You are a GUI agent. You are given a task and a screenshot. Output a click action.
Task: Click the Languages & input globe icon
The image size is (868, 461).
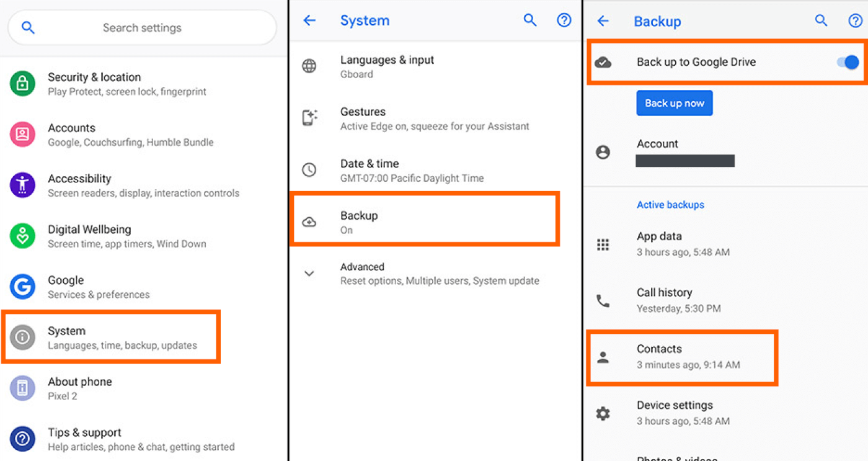pos(310,66)
